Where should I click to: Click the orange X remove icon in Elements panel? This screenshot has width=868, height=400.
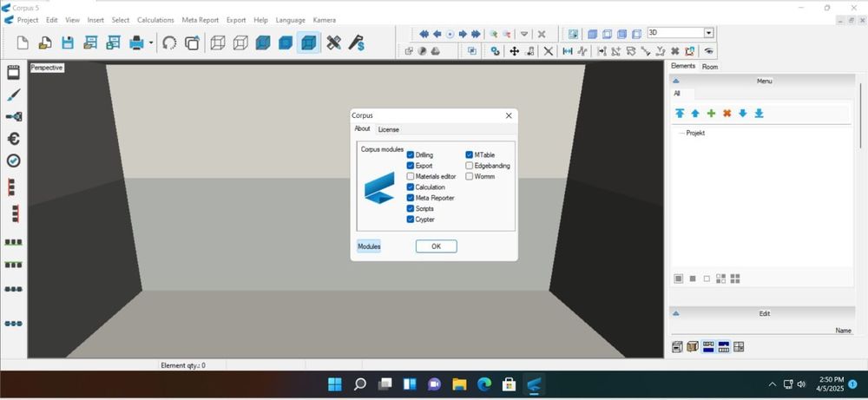pyautogui.click(x=727, y=114)
